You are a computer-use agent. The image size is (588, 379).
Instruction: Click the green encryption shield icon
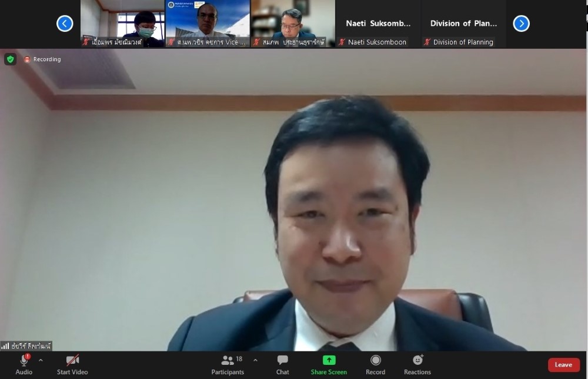pos(10,59)
